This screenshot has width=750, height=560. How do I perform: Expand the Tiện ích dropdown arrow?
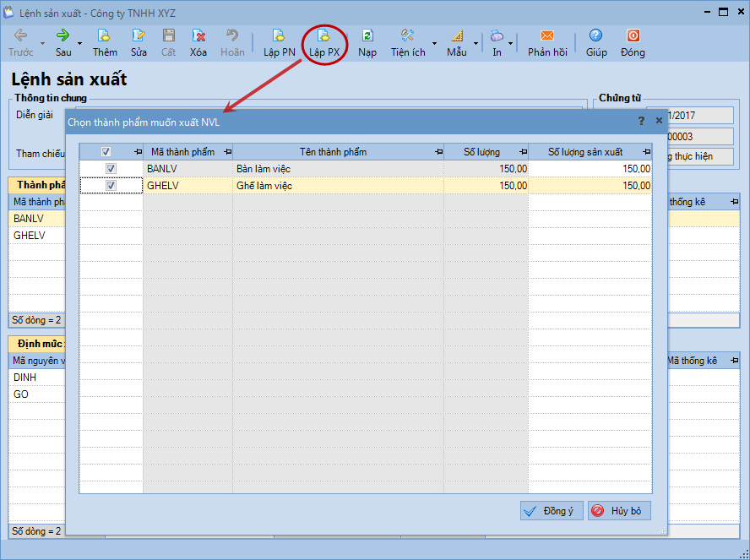tap(434, 43)
